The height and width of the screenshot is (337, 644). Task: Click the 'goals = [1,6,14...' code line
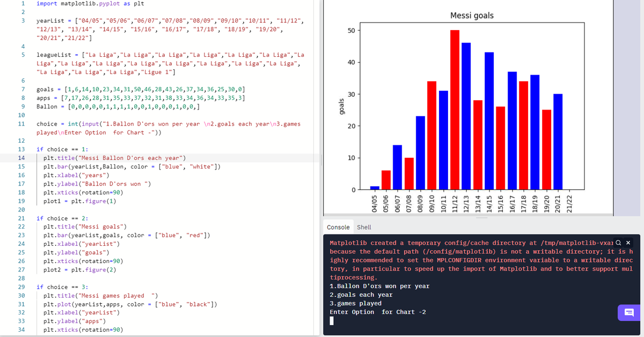pos(141,89)
